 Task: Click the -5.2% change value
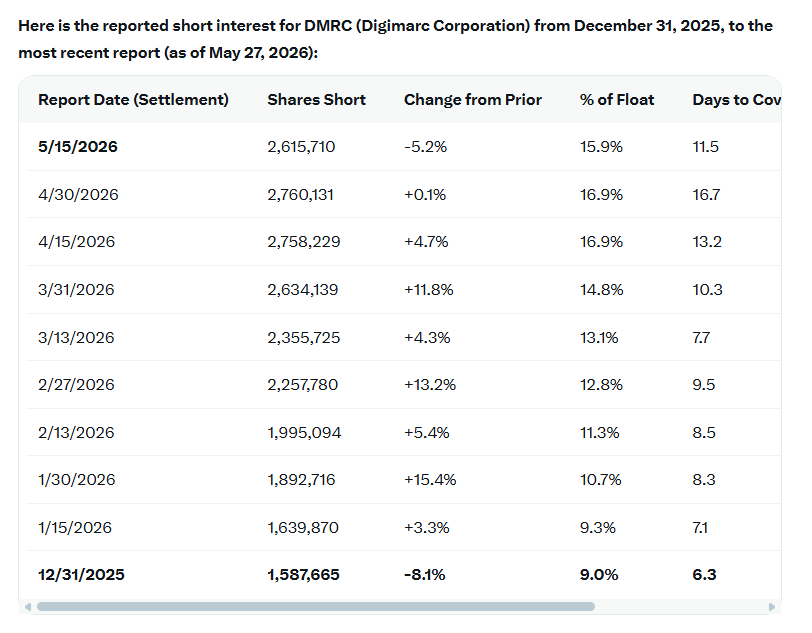click(426, 147)
